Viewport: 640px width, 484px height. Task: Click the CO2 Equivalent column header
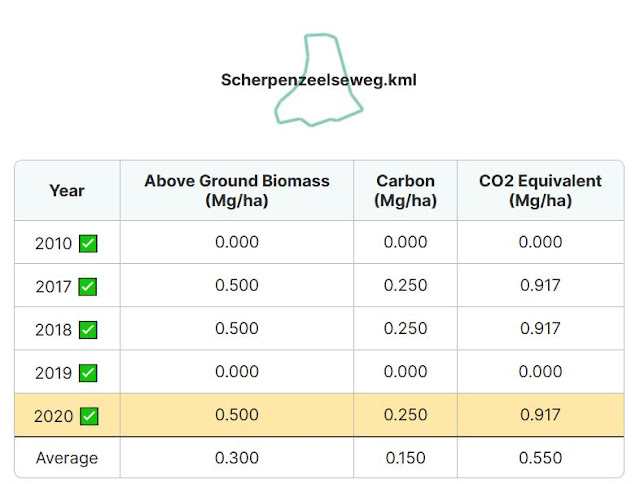coord(540,191)
